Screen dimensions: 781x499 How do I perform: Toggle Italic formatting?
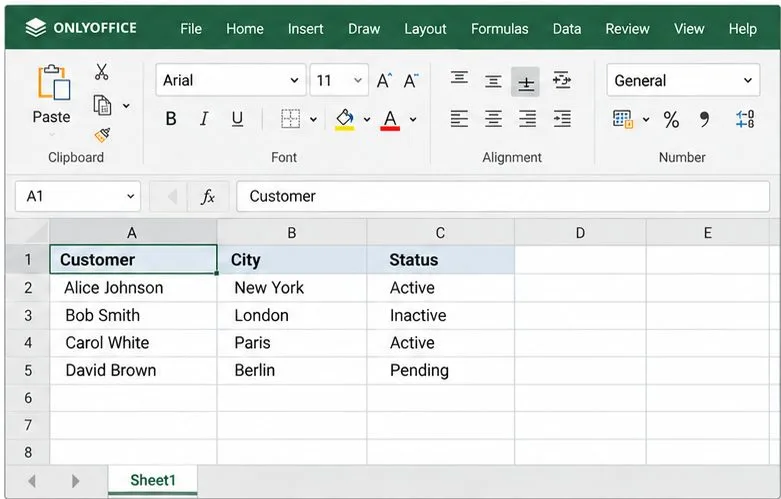coord(204,119)
